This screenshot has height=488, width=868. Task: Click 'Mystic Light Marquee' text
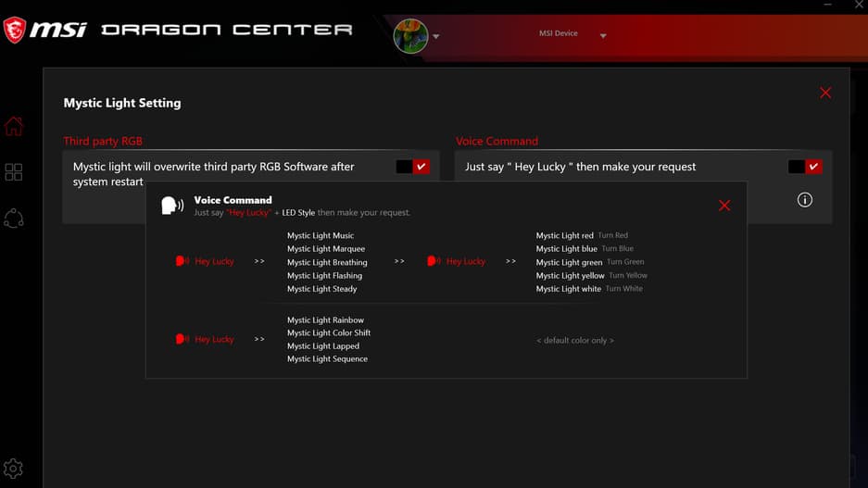[326, 249]
